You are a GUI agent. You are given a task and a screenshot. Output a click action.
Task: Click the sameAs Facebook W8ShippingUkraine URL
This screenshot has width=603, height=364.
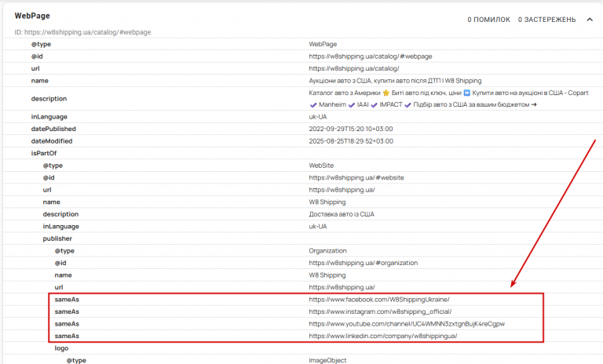[379, 300]
